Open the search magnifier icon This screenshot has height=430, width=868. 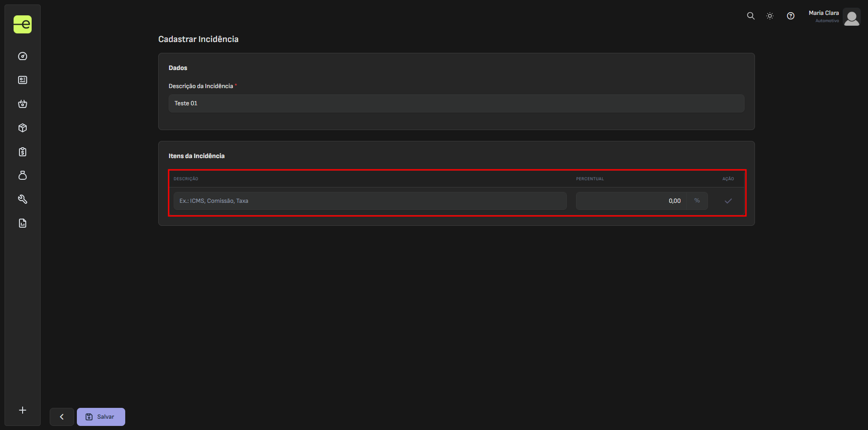pos(750,16)
